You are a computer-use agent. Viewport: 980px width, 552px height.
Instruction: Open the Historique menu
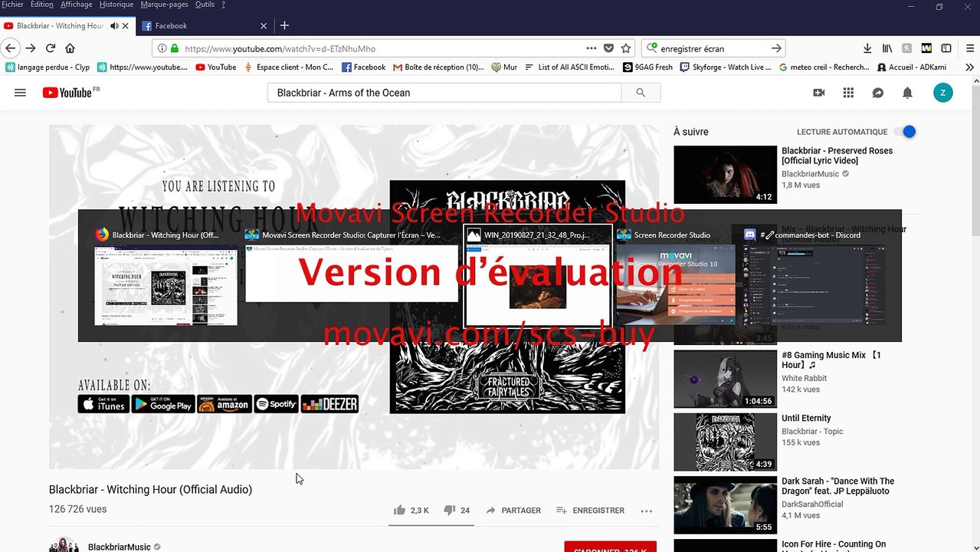coord(116,5)
